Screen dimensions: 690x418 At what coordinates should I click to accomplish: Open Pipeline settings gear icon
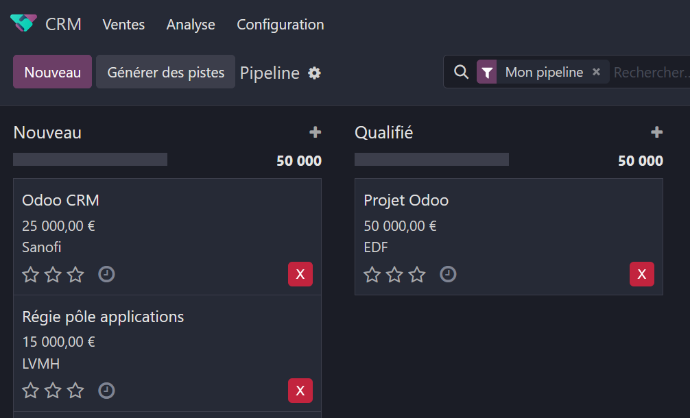click(x=314, y=73)
